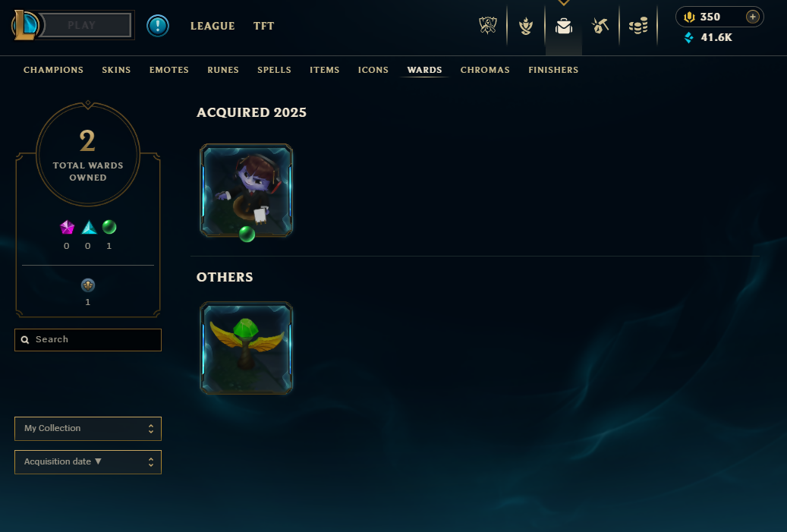Switch to the Chromas tab

pos(485,70)
